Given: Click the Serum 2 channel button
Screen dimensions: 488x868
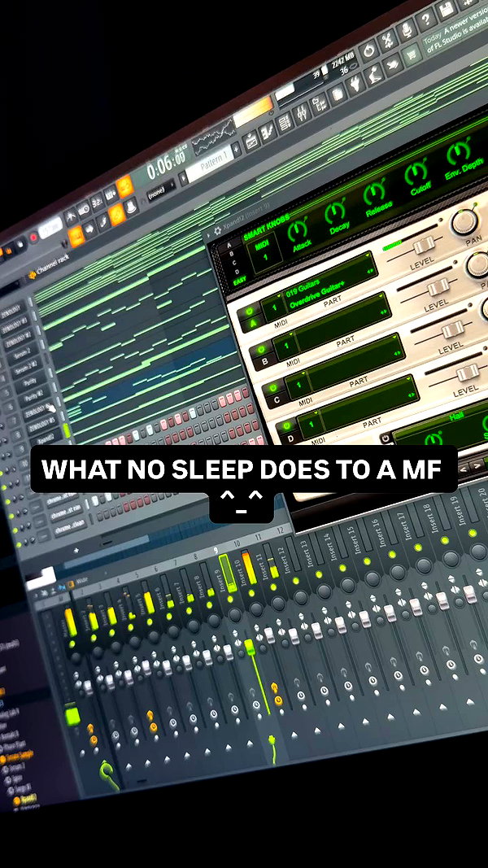Looking at the screenshot, I should pyautogui.click(x=22, y=354).
